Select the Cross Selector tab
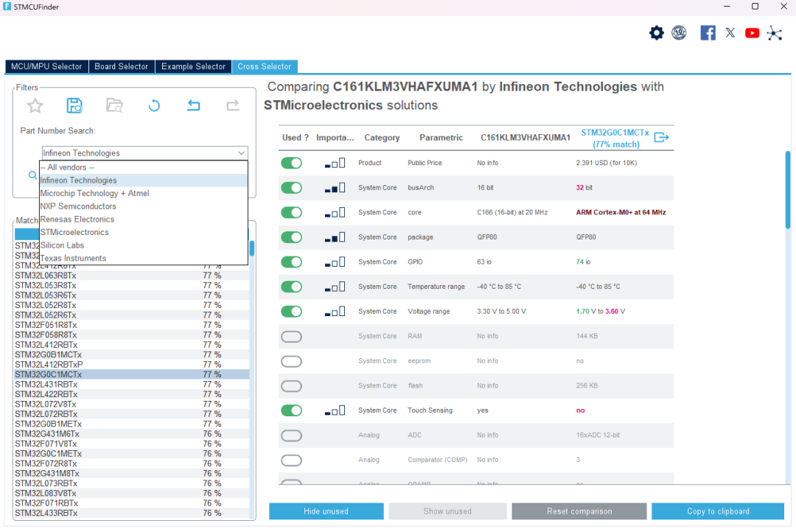The height and width of the screenshot is (532, 796). point(265,66)
